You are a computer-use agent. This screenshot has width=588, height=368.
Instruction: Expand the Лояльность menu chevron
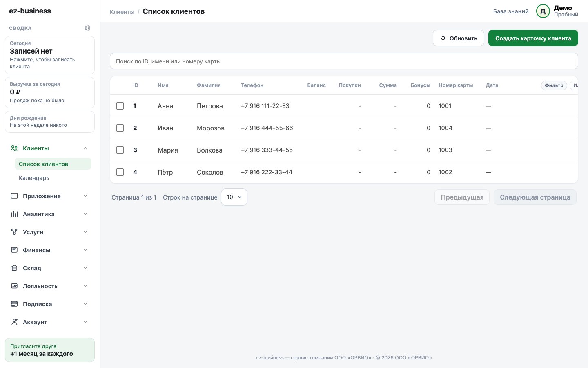pyautogui.click(x=85, y=286)
